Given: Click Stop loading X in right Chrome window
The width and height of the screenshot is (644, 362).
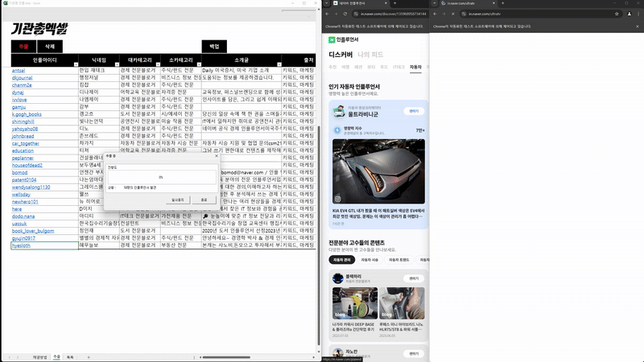Looking at the screenshot, I should tap(452, 14).
